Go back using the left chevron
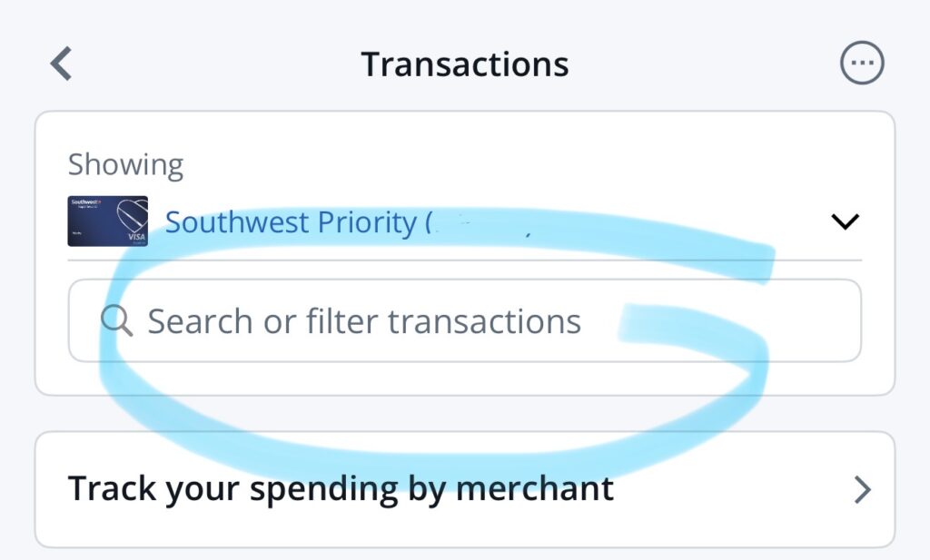This screenshot has height=560, width=930. (x=61, y=64)
